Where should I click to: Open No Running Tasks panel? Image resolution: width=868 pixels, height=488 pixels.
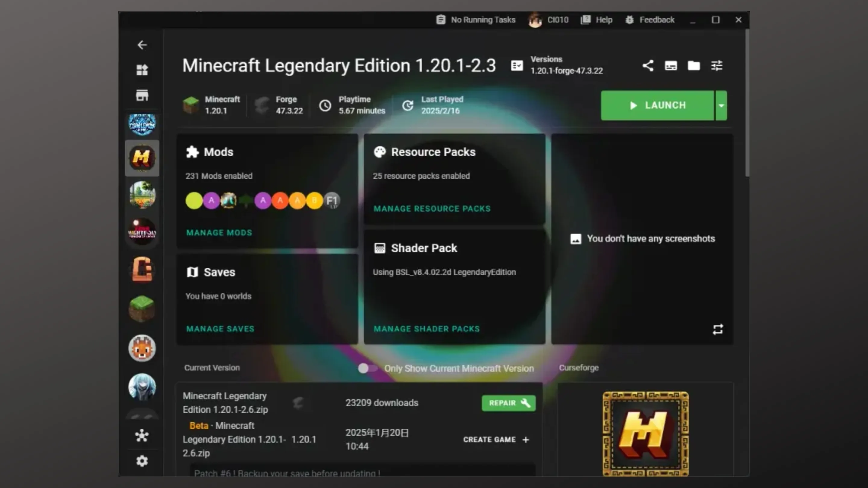pos(476,20)
